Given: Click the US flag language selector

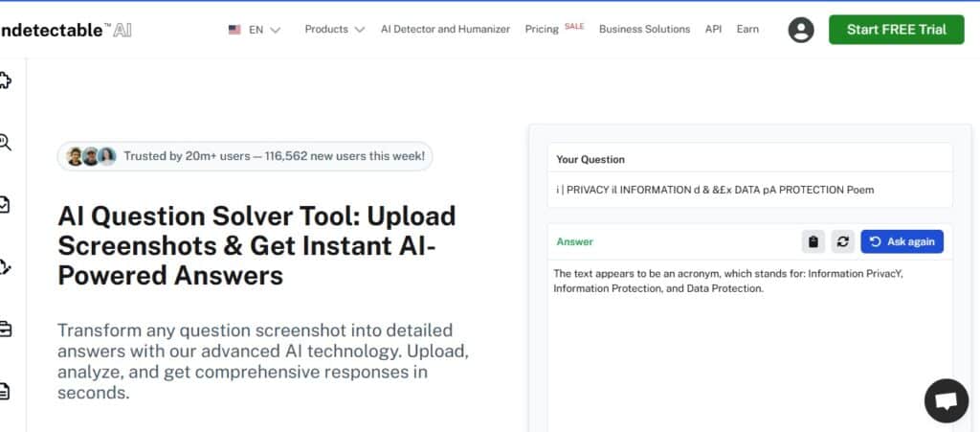Looking at the screenshot, I should pyautogui.click(x=234, y=30).
